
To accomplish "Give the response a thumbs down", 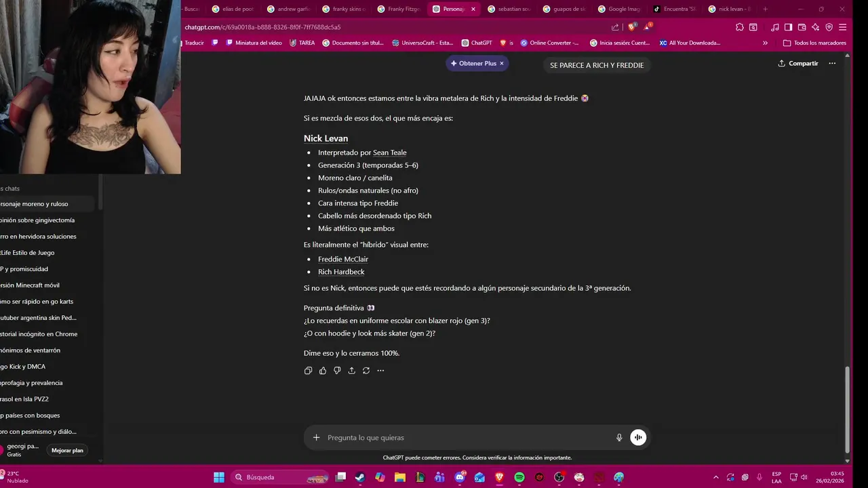I will (x=337, y=371).
